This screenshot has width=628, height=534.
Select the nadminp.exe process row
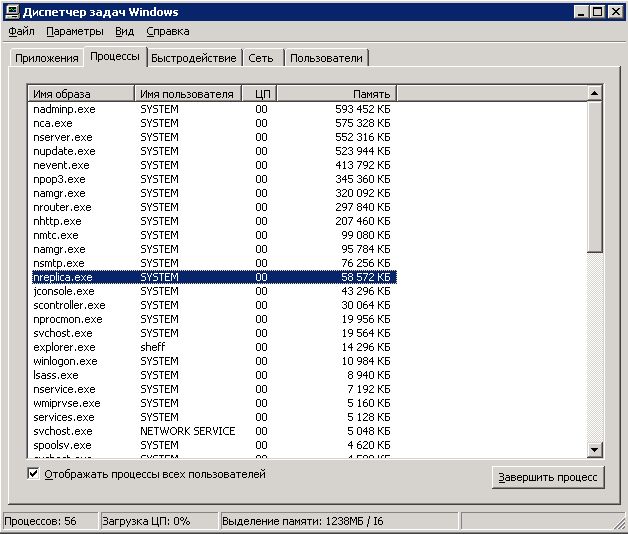pyautogui.click(x=212, y=109)
